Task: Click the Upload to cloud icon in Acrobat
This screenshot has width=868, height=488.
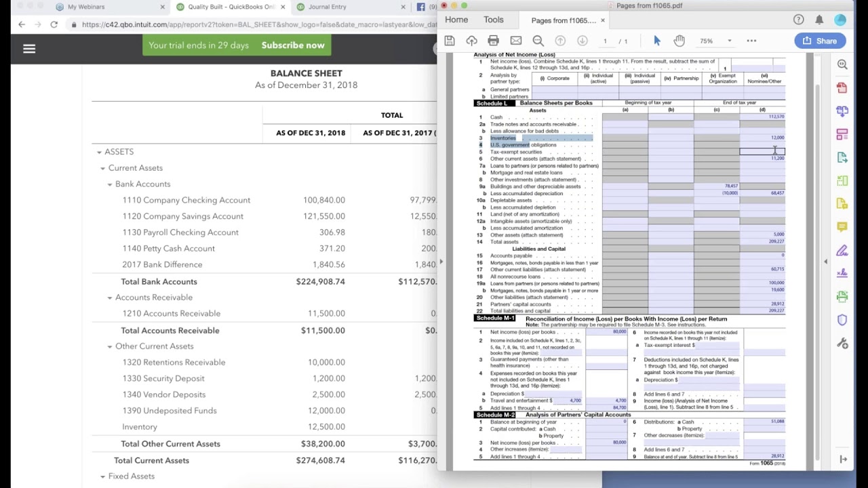Action: [x=471, y=41]
